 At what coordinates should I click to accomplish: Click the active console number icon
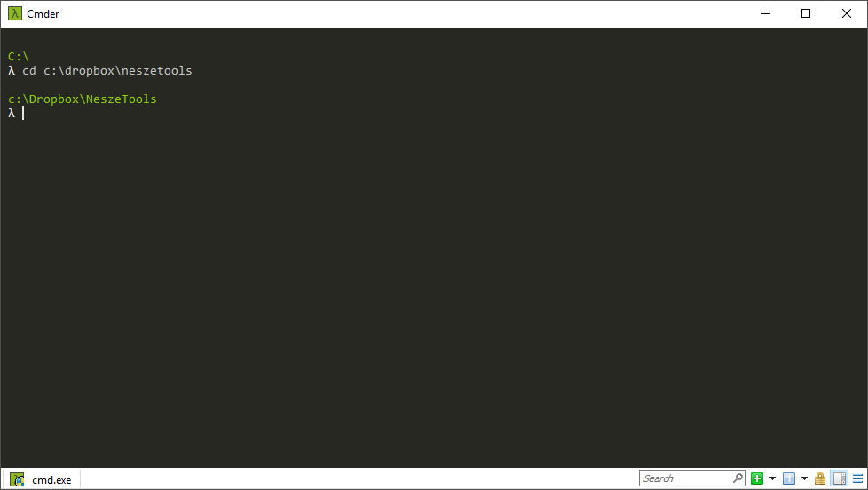[x=789, y=478]
